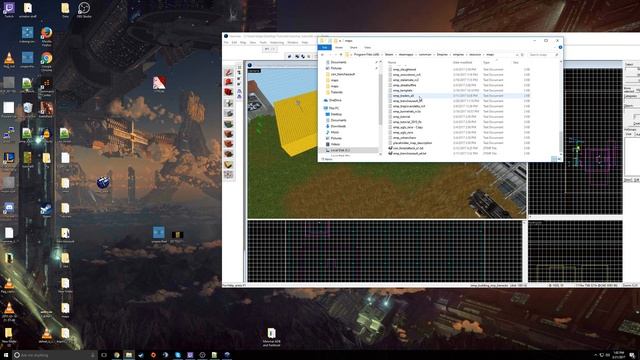Open the Twitch desktop shortcut
This screenshot has height=360, width=640.
(9, 9)
